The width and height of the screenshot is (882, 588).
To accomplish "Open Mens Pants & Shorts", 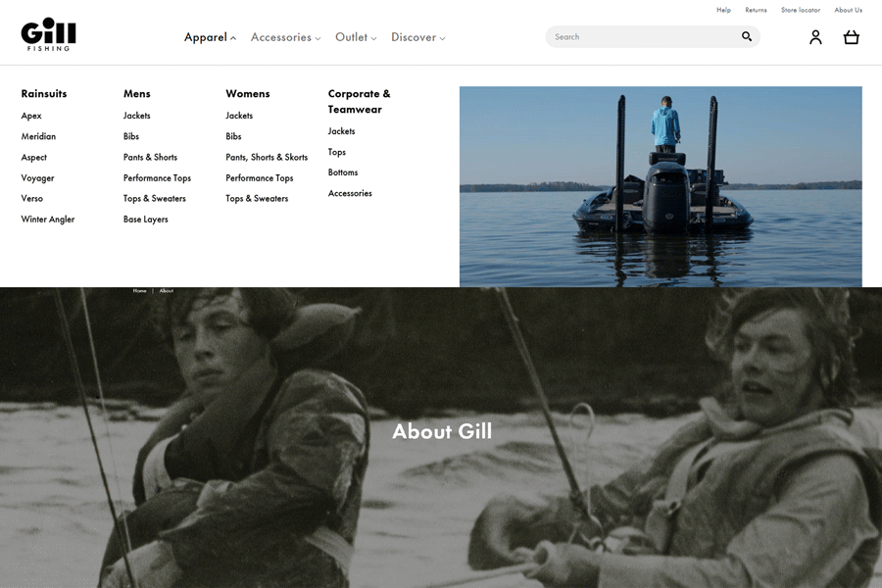I will click(x=150, y=157).
